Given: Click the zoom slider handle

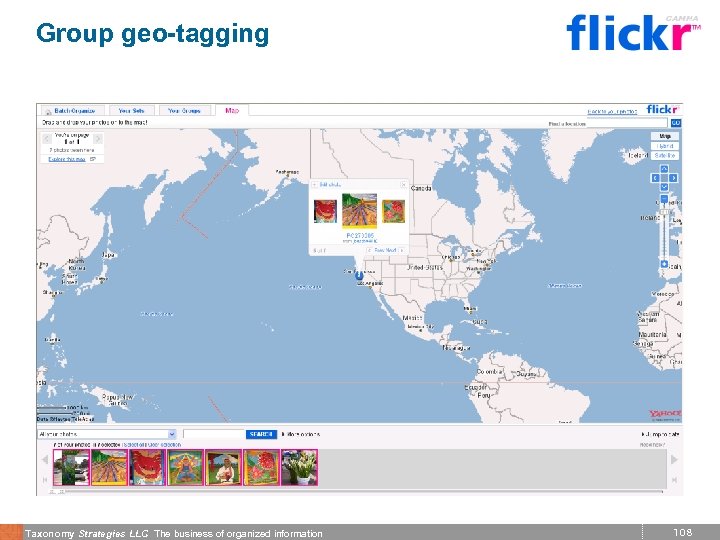Looking at the screenshot, I should point(664,212).
